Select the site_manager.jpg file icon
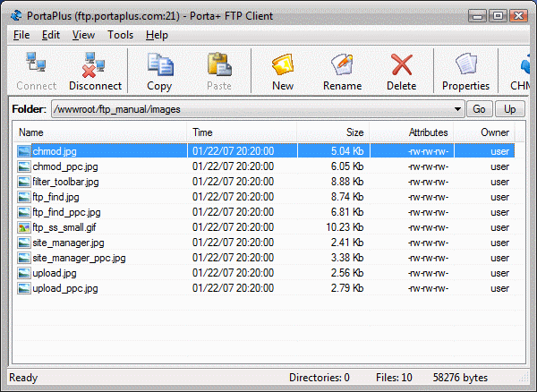Image resolution: width=537 pixels, height=392 pixels. [x=24, y=243]
